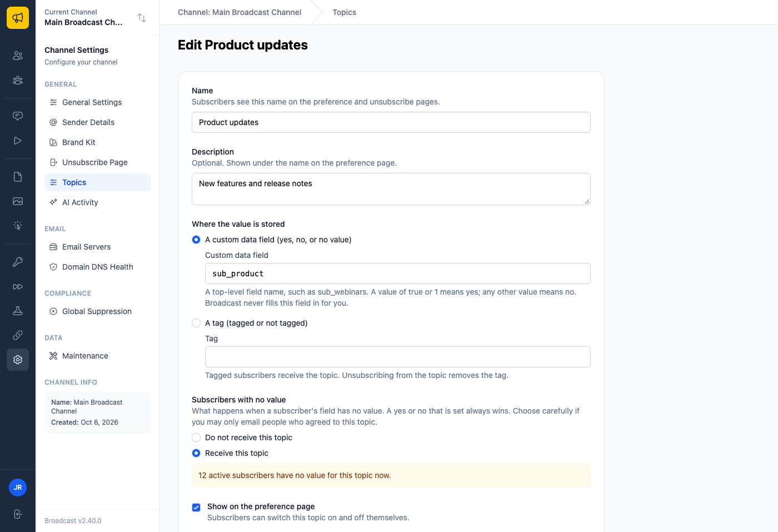Choose 'Do not receive this topic' radio
This screenshot has width=778, height=532.
click(196, 437)
